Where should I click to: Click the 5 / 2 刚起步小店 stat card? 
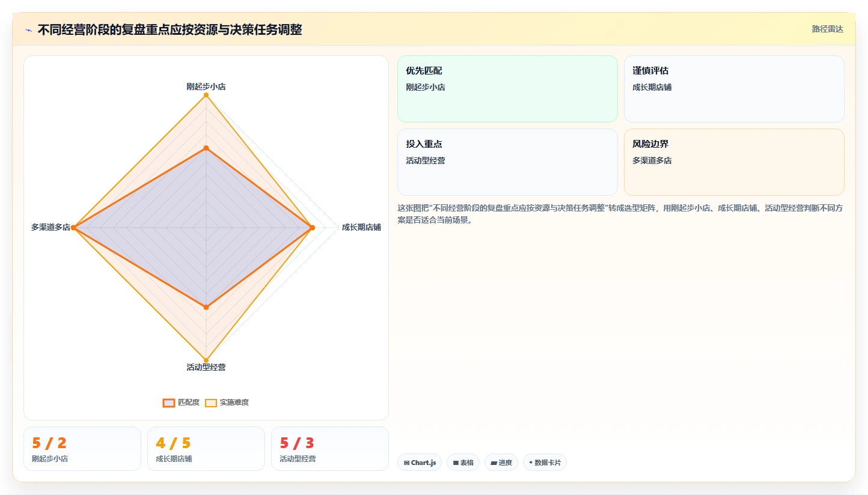[82, 449]
